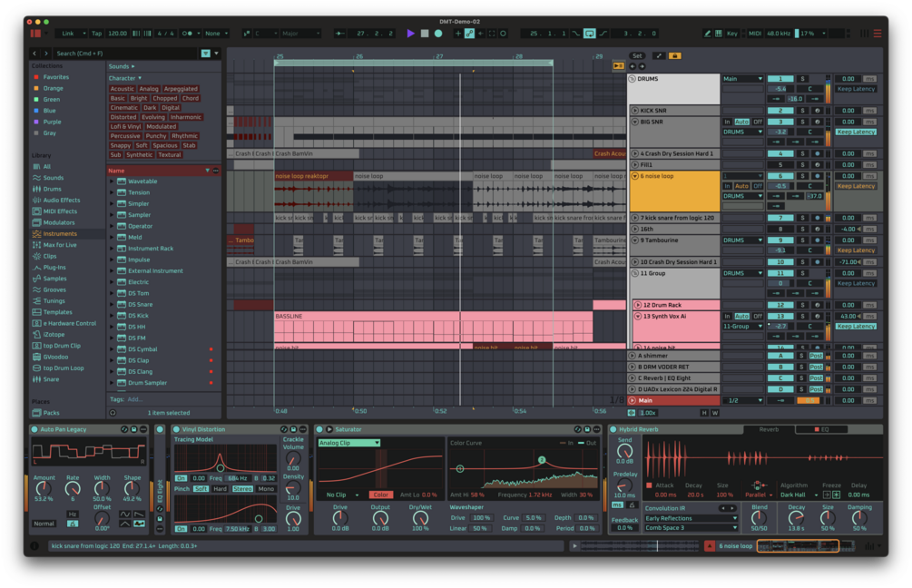Arm the 7 kick snare track

pos(818,218)
